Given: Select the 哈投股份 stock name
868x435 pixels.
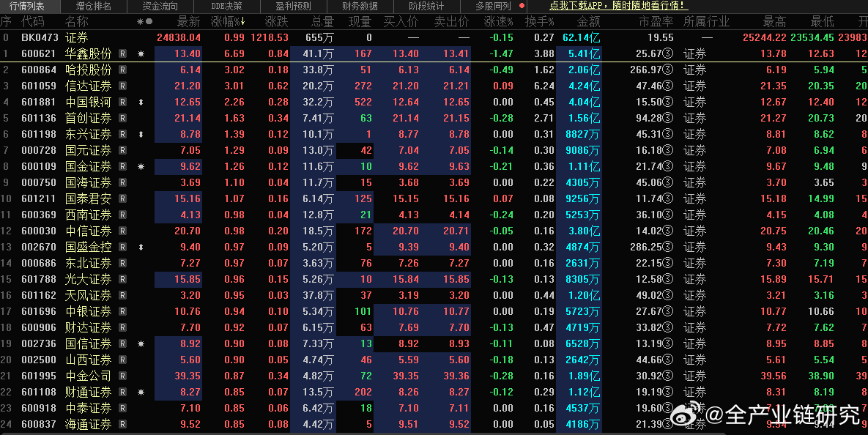Looking at the screenshot, I should pos(89,70).
